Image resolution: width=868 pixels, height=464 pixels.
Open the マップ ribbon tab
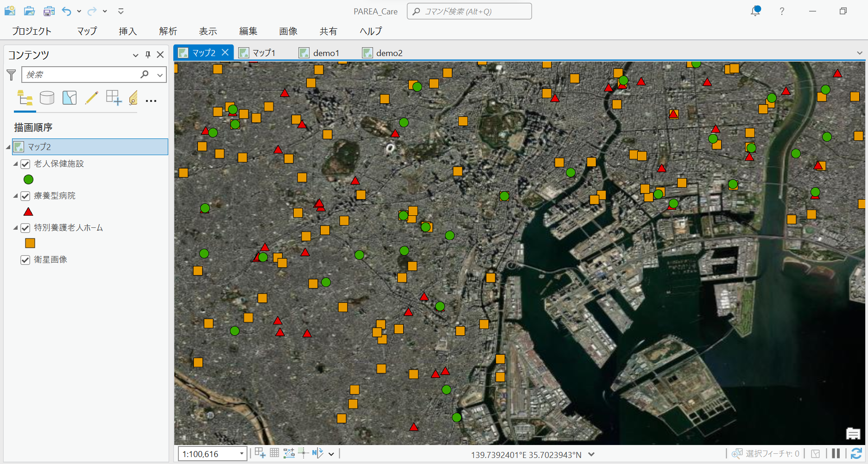[x=87, y=31]
